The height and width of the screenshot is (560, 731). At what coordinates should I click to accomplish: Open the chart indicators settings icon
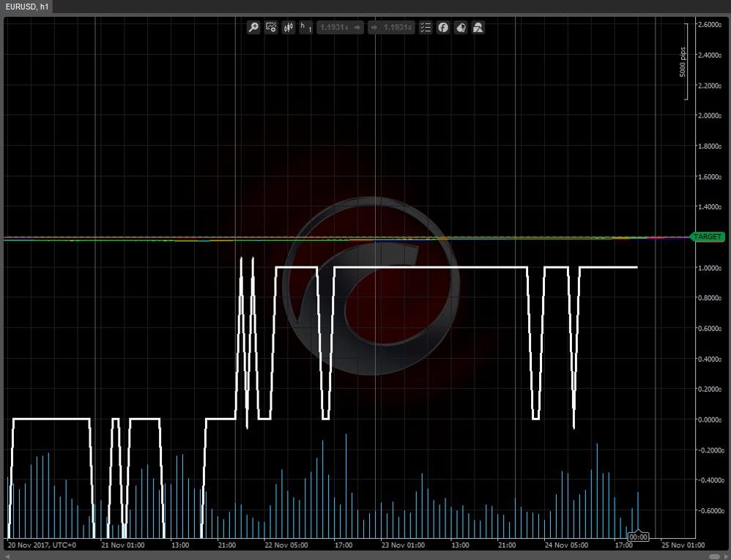click(271, 28)
